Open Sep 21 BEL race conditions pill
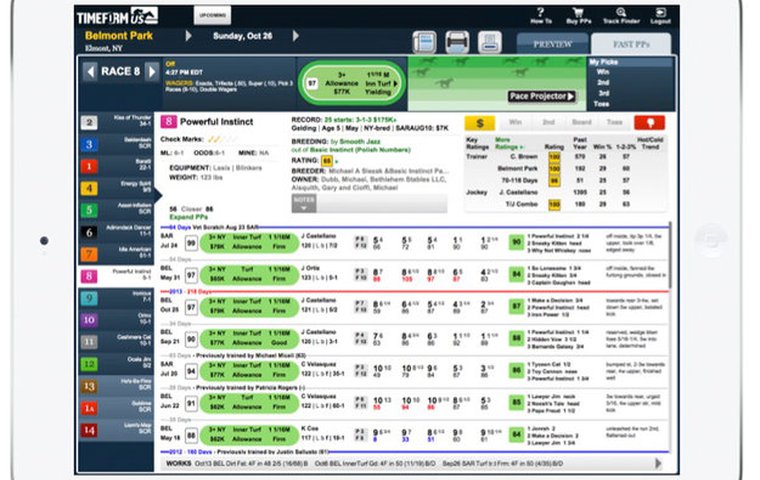The image size is (760, 480). tap(249, 338)
